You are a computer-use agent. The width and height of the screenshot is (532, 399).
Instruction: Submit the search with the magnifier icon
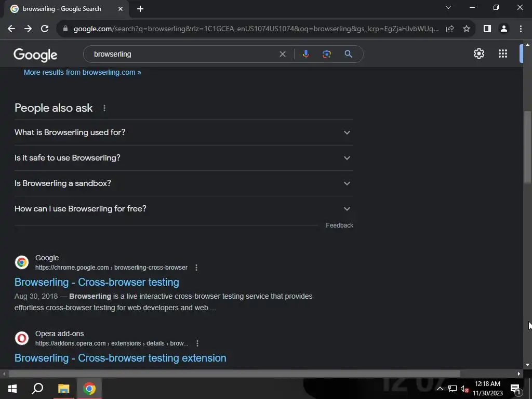pos(348,54)
